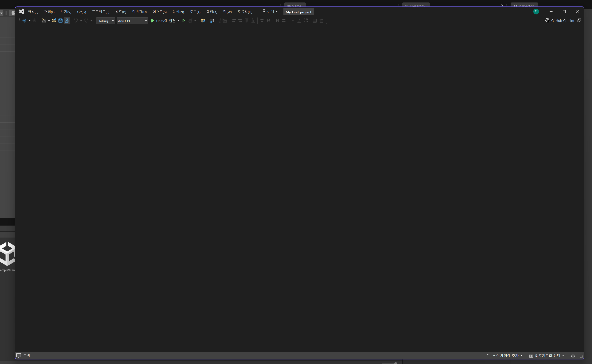Click the GitHub Copilot button

point(560,21)
